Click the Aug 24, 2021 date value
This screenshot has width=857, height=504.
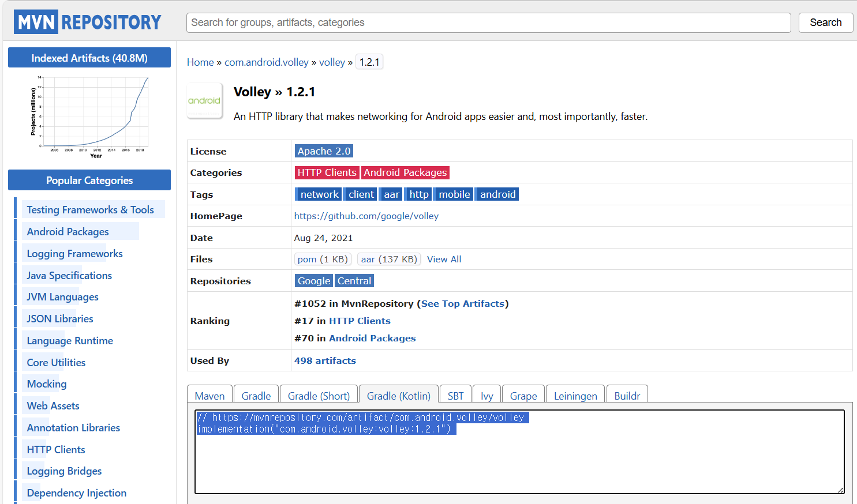click(x=323, y=238)
